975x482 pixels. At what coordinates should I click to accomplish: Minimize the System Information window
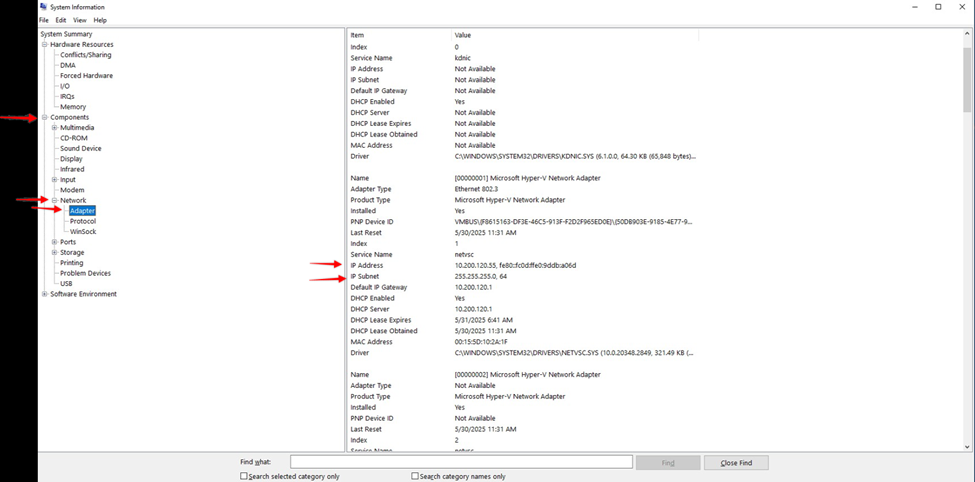pyautogui.click(x=914, y=7)
